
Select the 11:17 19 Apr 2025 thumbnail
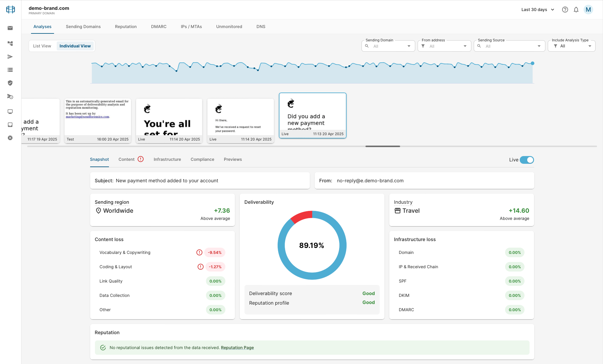coord(41,121)
